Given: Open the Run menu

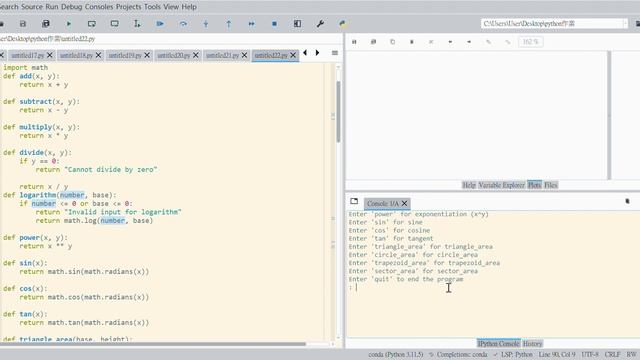Looking at the screenshot, I should click(52, 7).
